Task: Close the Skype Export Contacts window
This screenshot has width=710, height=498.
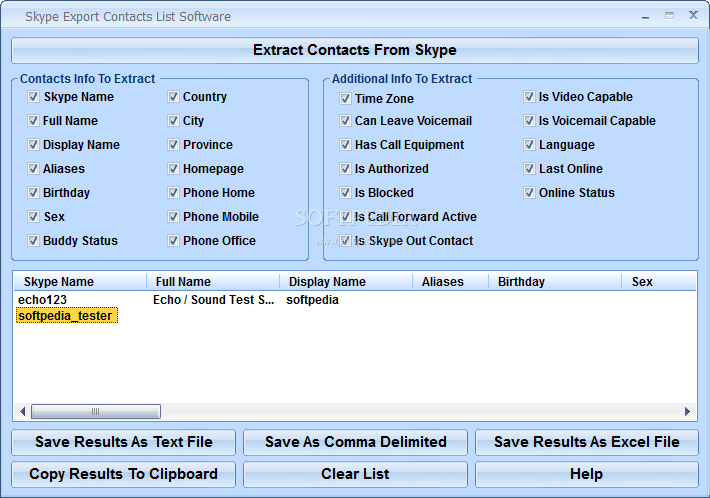Action: (693, 15)
